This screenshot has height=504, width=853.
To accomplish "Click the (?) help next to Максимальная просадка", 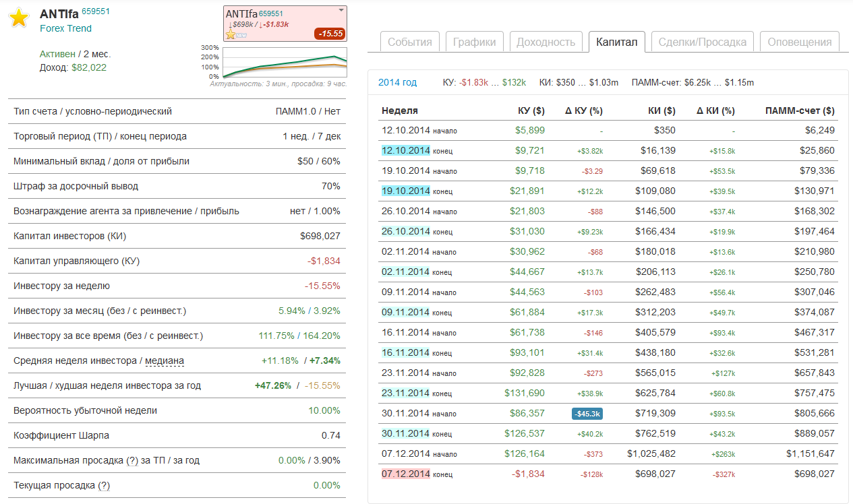I will [x=133, y=460].
